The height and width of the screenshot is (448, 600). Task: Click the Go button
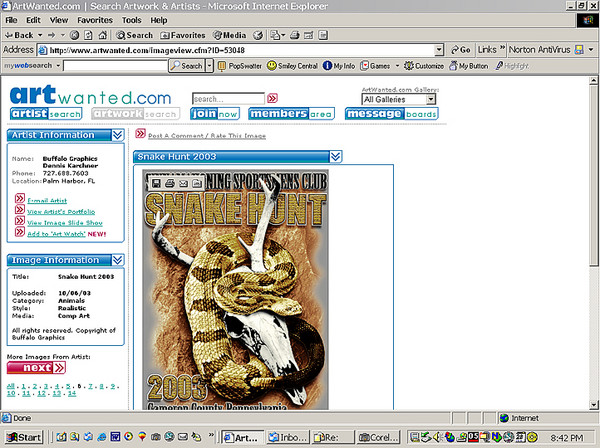click(x=460, y=50)
